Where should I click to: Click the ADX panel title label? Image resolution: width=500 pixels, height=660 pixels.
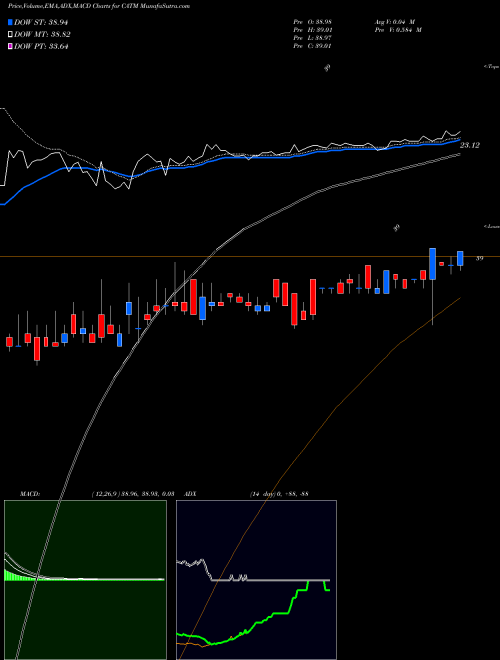190,494
